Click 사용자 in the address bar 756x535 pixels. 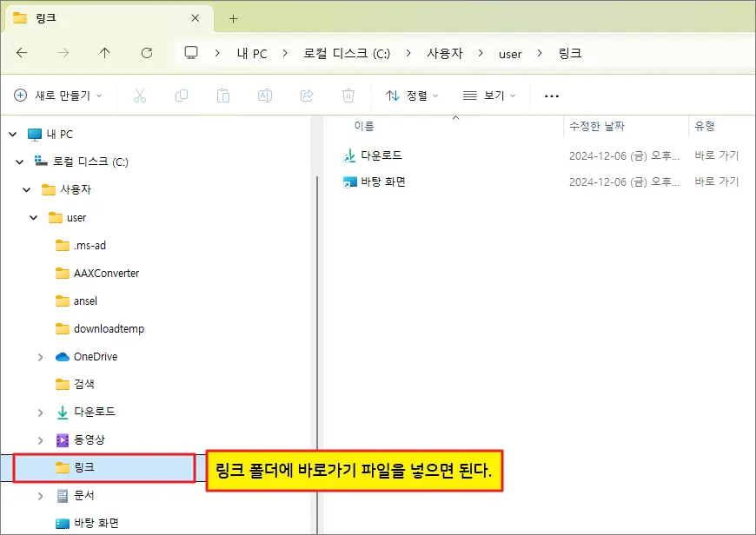445,54
